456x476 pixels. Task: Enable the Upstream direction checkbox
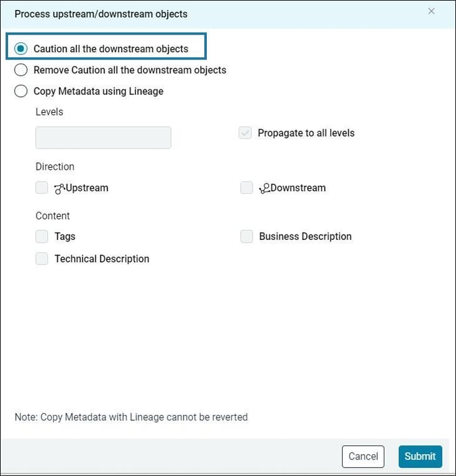pos(42,188)
